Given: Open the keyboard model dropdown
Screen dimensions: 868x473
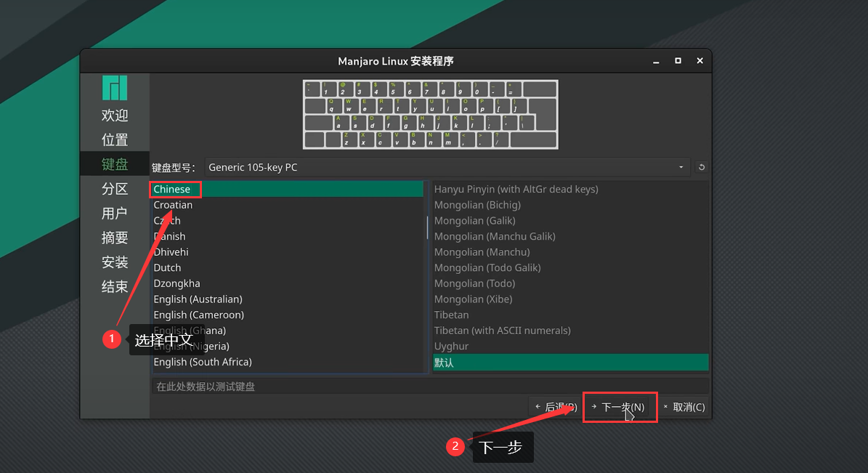Looking at the screenshot, I should pyautogui.click(x=447, y=167).
